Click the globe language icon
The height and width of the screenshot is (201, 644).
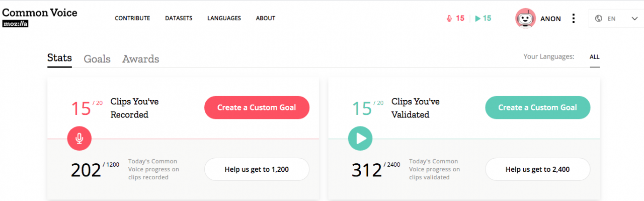pos(599,19)
